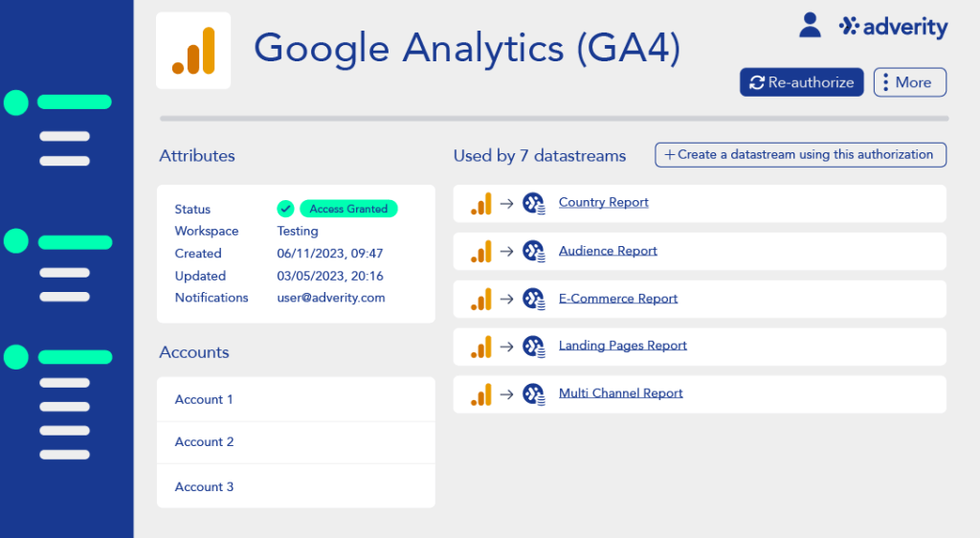980x538 pixels.
Task: Open the user profile icon
Action: click(810, 26)
